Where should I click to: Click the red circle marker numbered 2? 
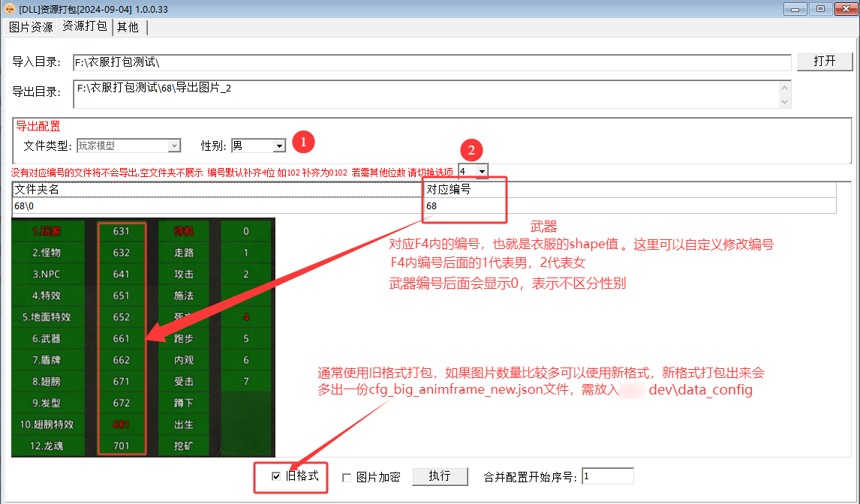[x=471, y=150]
